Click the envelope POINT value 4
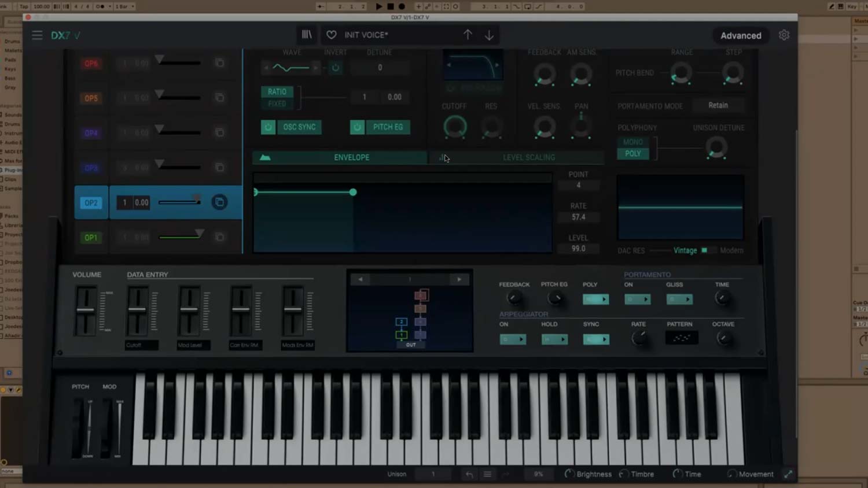868x488 pixels. (578, 186)
